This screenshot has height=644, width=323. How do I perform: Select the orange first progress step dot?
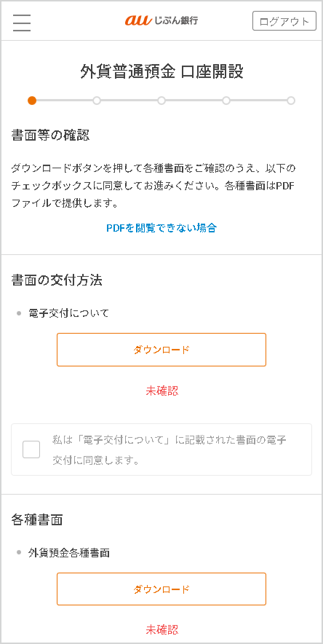coord(32,101)
